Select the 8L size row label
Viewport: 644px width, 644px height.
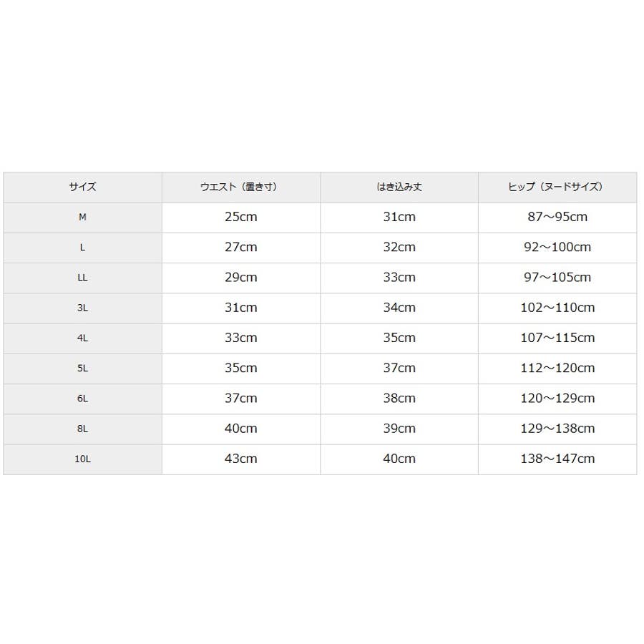point(82,429)
